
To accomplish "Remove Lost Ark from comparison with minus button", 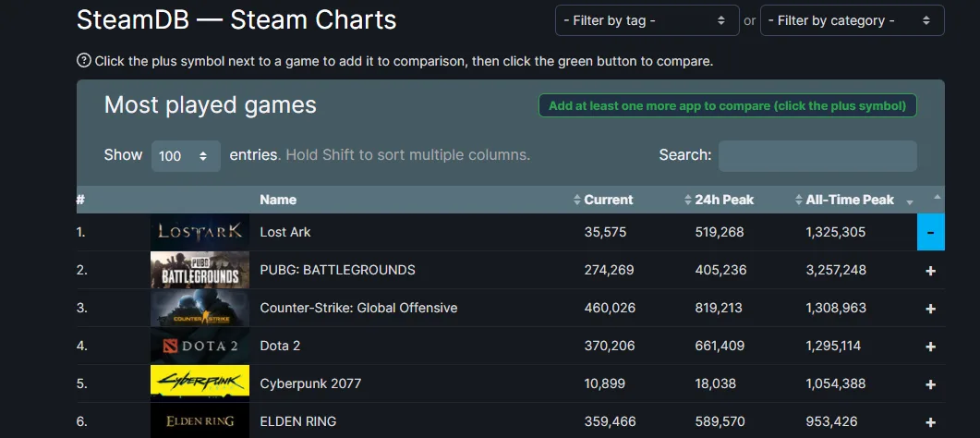I will pos(930,233).
